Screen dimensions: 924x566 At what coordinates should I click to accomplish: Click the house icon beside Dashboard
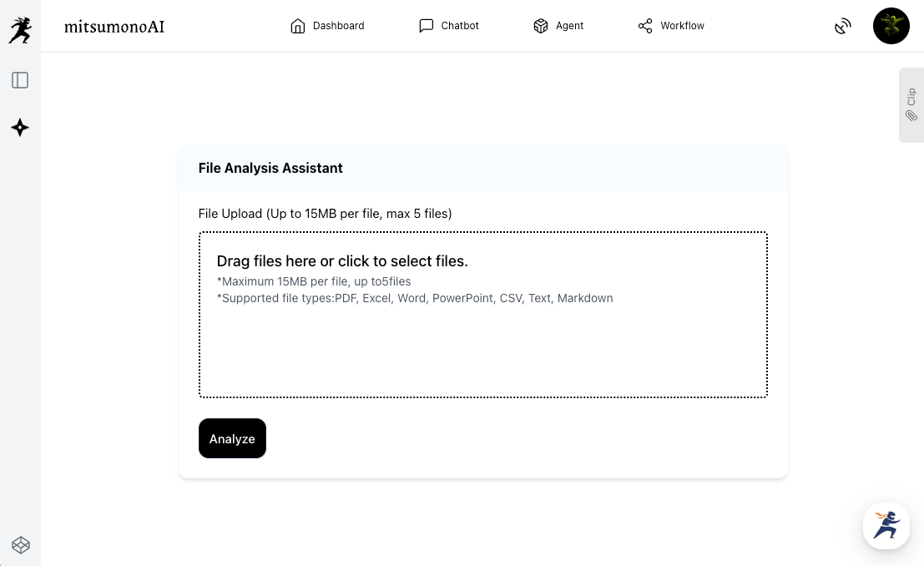[x=298, y=26]
